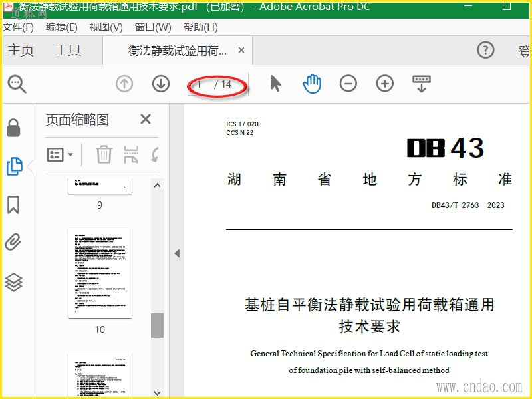Click the thumbnail panel scrollbar handle
Screen dimensions: 532x399
[157, 325]
